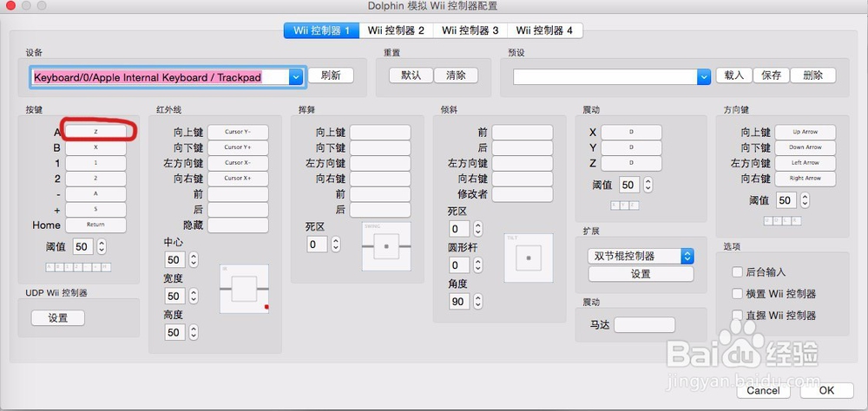This screenshot has height=411, width=868.
Task: Click the empty 红外线 前 mapping
Action: pos(238,194)
